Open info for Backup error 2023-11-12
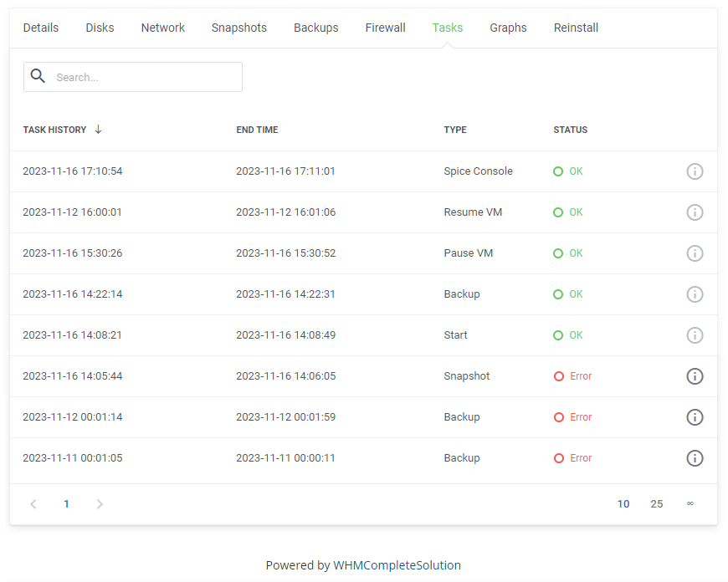Screen dimensions: 728x582 click(x=695, y=416)
